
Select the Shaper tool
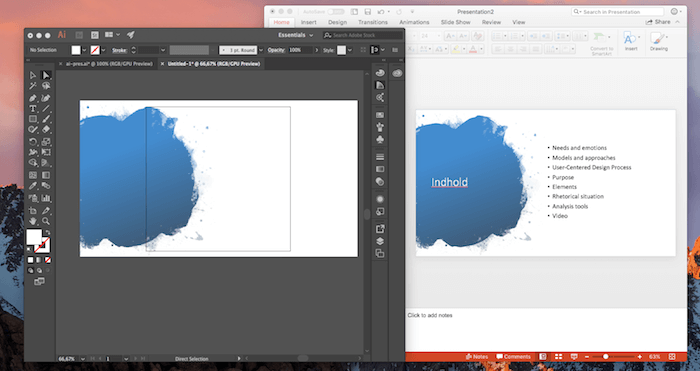coord(33,129)
